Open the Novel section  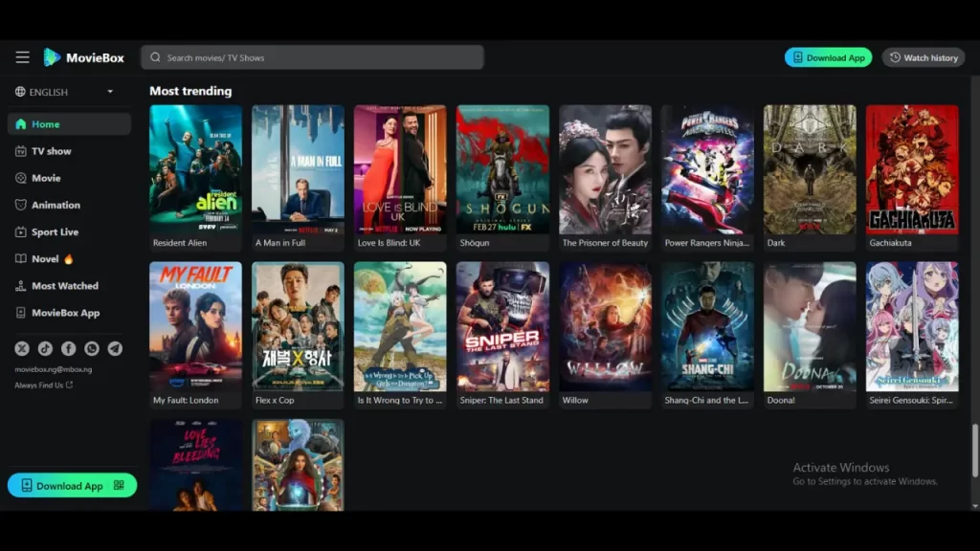pyautogui.click(x=69, y=258)
